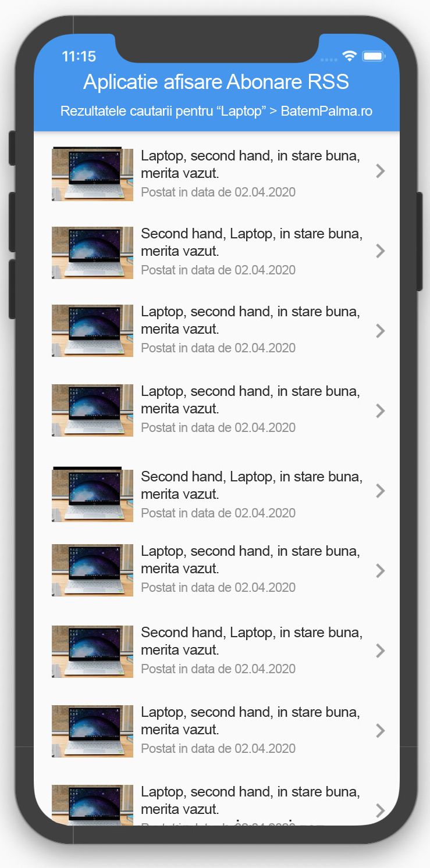Screen dimensions: 430x868
Task: Open the first listing via its chevron arrow
Action: click(x=381, y=171)
